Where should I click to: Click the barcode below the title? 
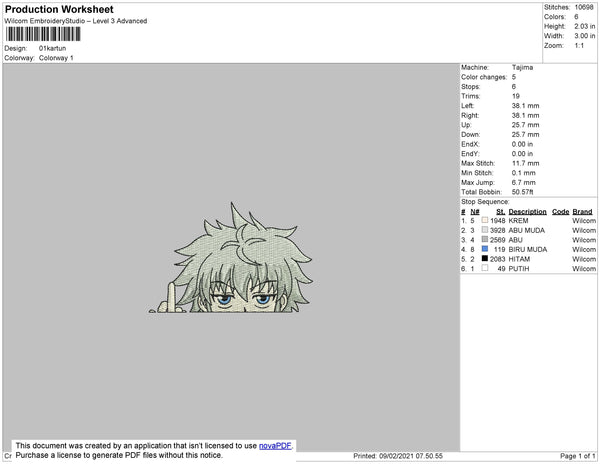[x=43, y=34]
